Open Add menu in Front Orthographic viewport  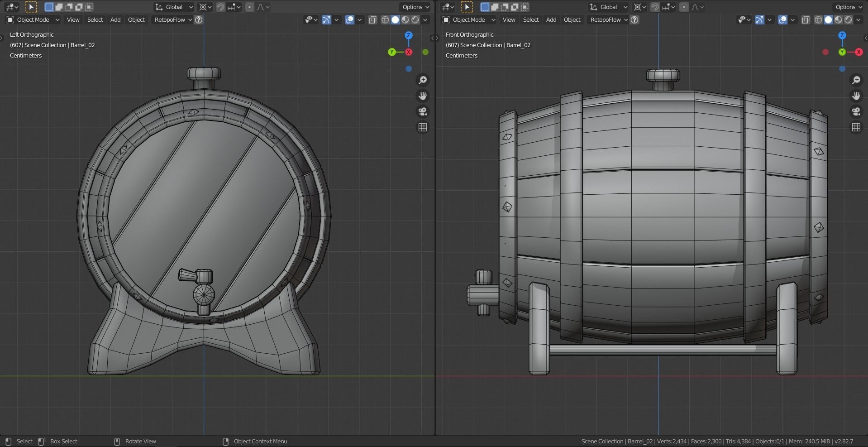(x=551, y=19)
